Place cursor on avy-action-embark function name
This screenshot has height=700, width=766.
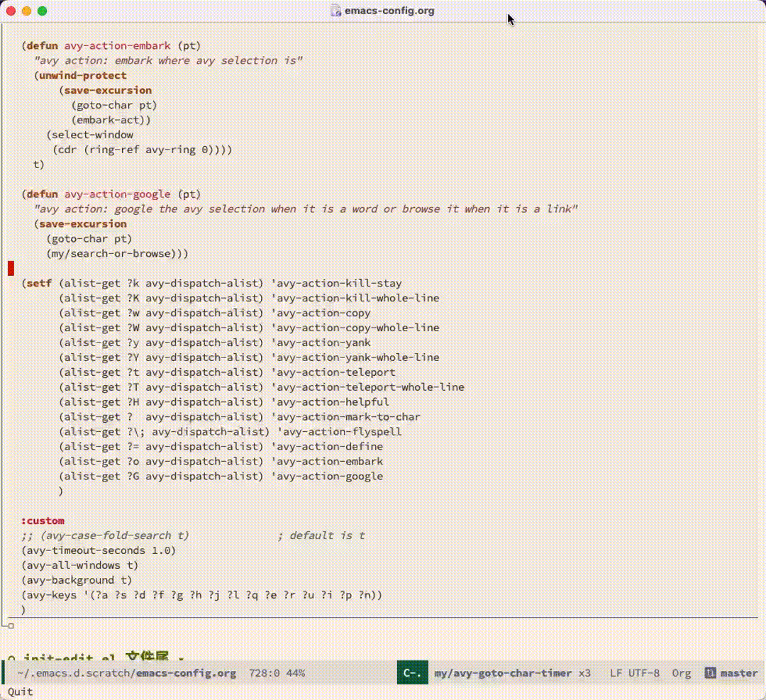pos(117,46)
